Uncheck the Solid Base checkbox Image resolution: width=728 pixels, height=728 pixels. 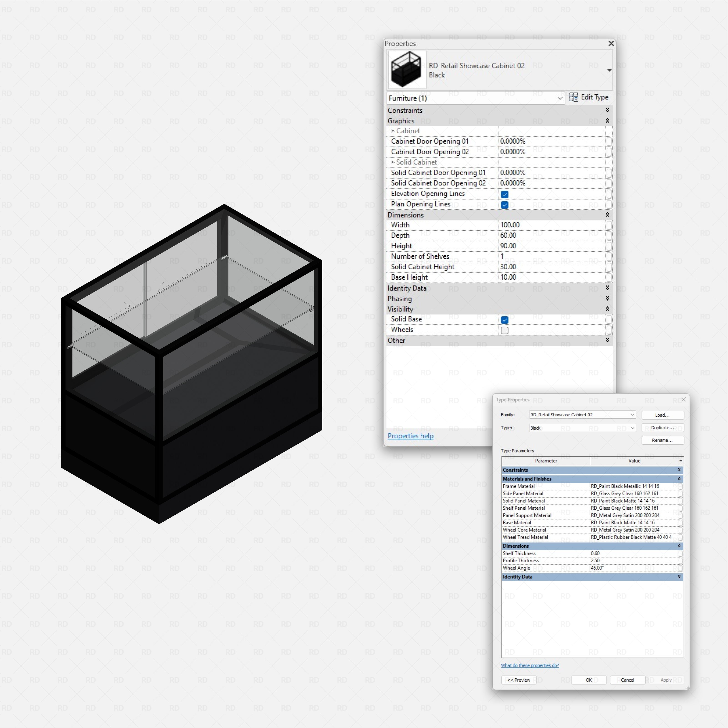click(505, 320)
